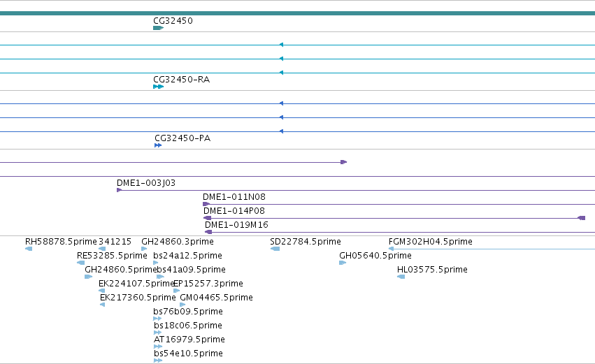Click the HL03575.5prime label text
This screenshot has height=364, width=595.
coord(432,270)
